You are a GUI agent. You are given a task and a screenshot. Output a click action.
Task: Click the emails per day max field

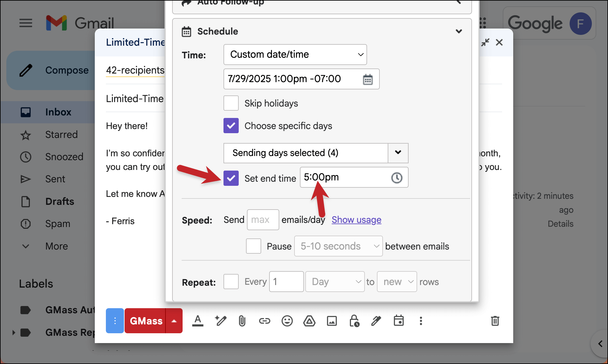[x=263, y=220]
